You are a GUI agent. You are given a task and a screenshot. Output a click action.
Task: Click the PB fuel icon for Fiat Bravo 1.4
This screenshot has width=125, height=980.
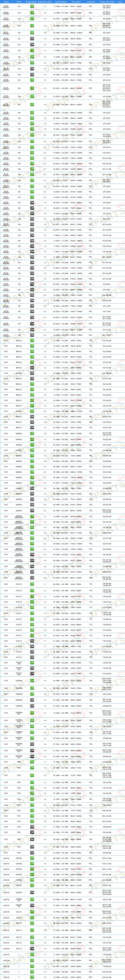(x=32, y=384)
